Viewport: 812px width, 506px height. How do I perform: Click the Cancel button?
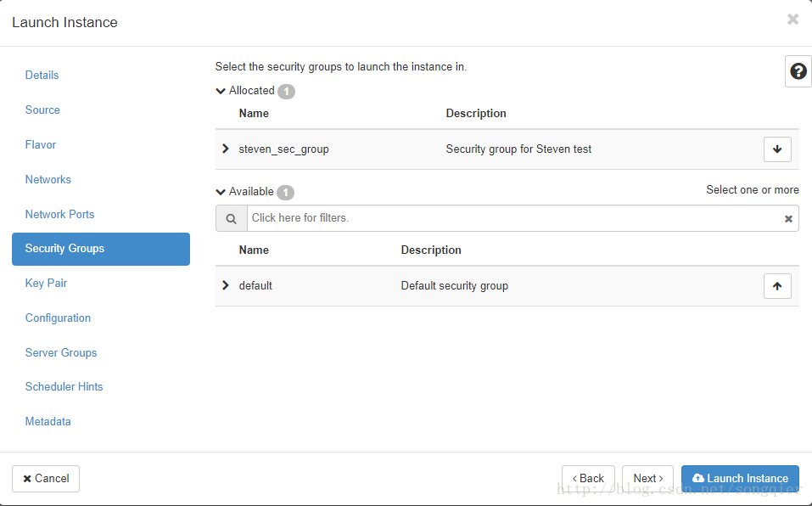tap(46, 479)
